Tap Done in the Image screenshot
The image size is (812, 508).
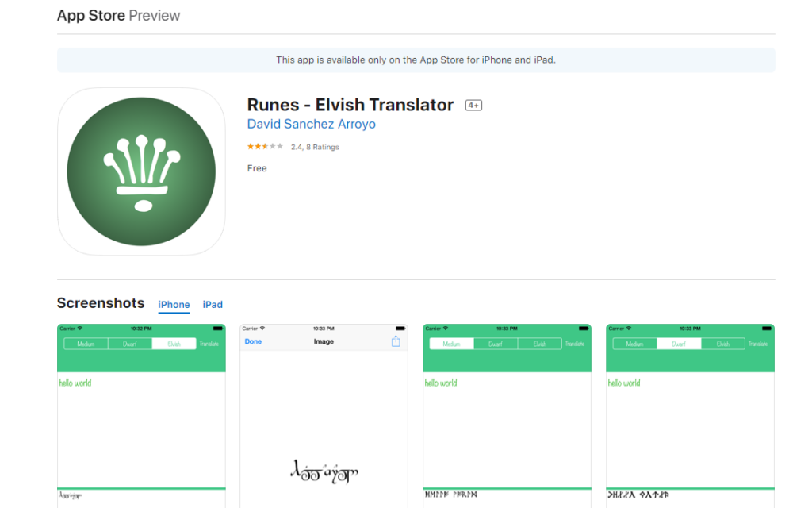[x=253, y=341]
